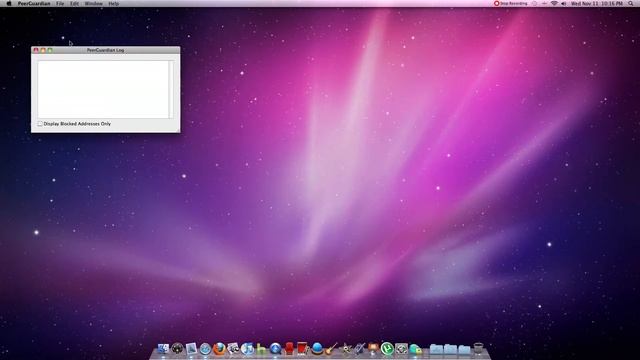The height and width of the screenshot is (360, 640).
Task: Click the date and time in menu bar
Action: [597, 3]
